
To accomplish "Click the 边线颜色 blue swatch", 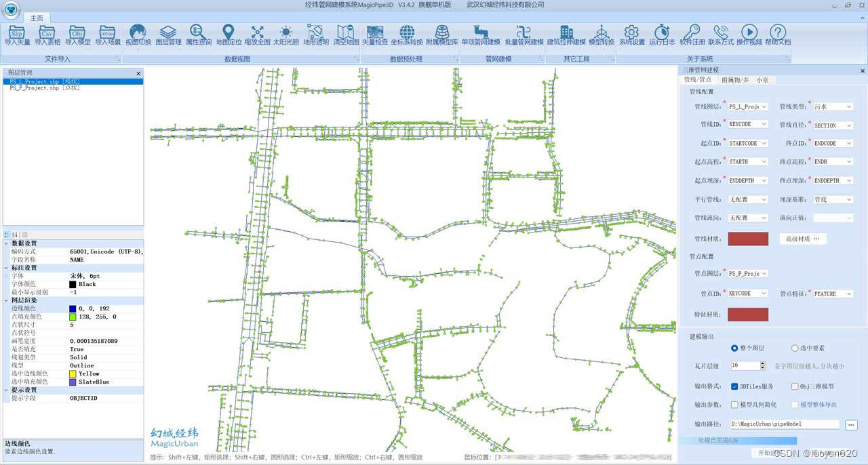I will coord(73,308).
